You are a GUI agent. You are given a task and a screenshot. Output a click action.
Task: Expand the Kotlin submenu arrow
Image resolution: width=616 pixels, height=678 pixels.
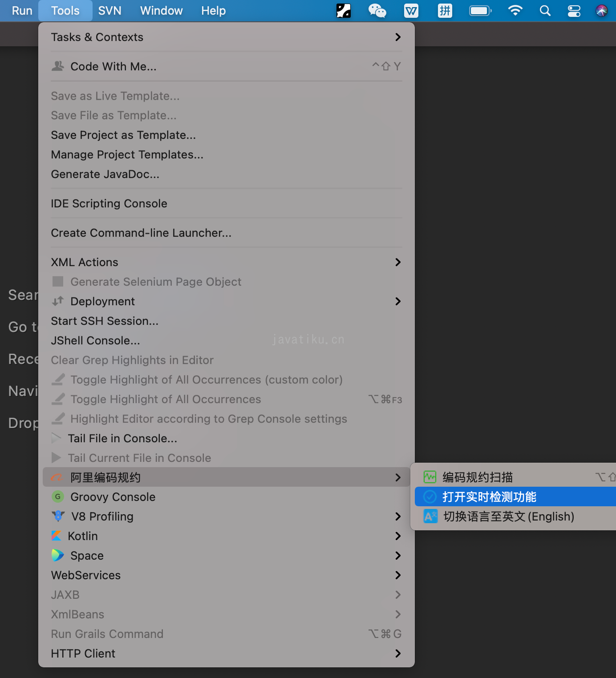pos(398,536)
